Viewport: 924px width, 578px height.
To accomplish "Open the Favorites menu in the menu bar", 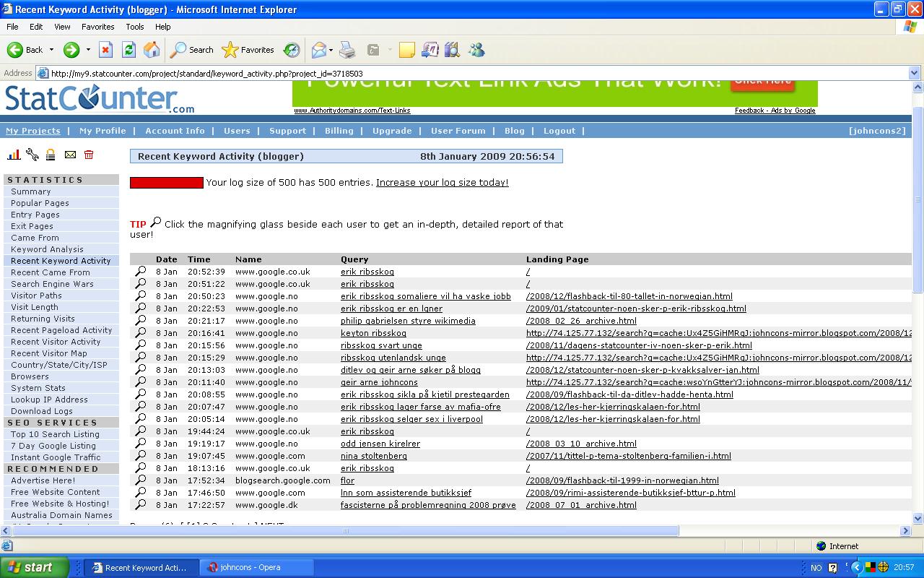I will click(97, 27).
